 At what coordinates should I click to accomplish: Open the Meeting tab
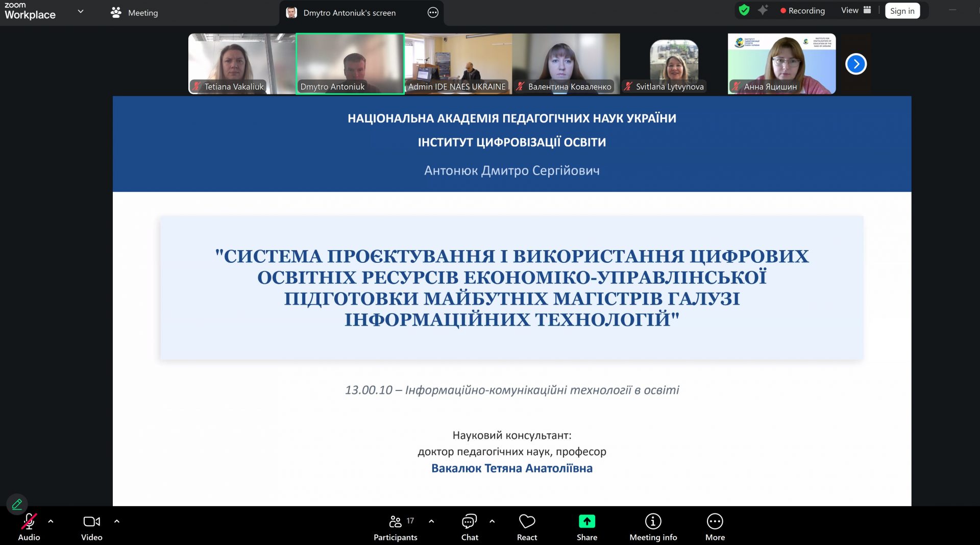pyautogui.click(x=135, y=13)
